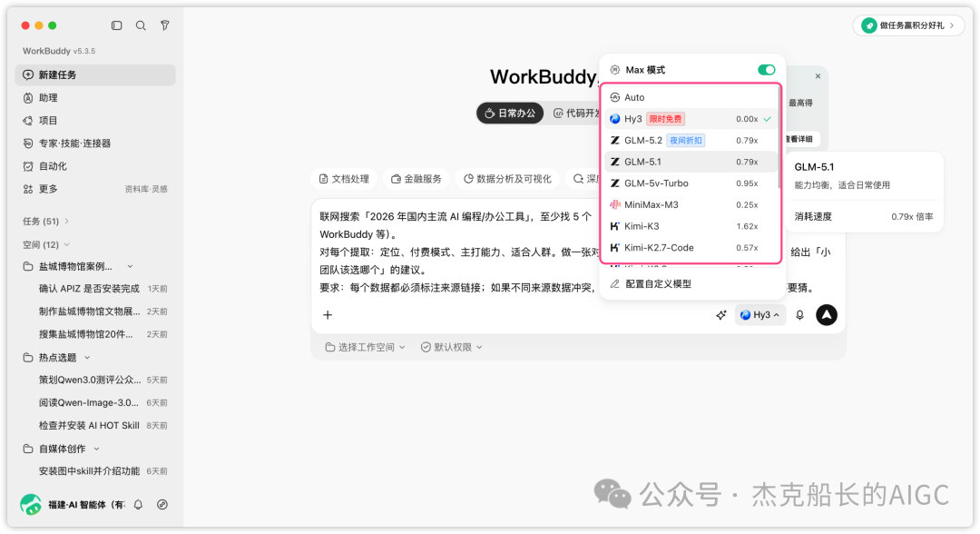980x534 pixels.
Task: Open the 选择工作空间 dropdown
Action: (x=365, y=348)
